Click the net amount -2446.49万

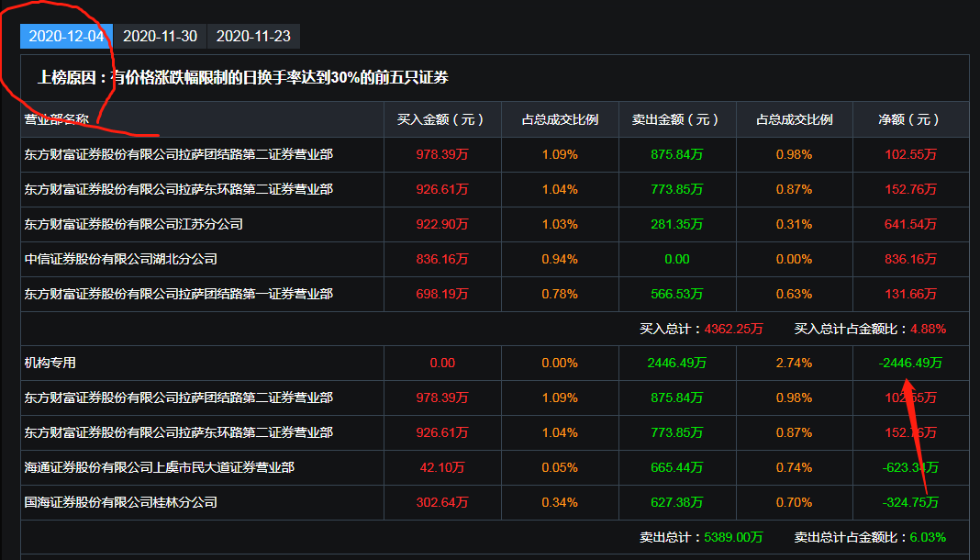point(910,363)
